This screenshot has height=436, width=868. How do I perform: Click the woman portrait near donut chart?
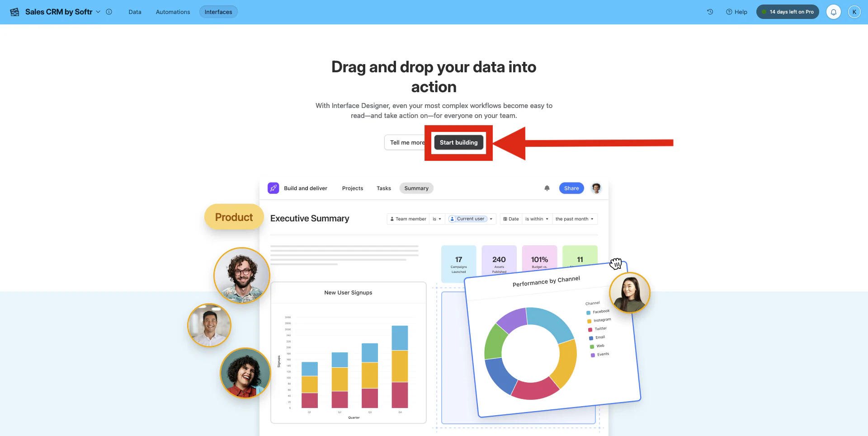[630, 293]
